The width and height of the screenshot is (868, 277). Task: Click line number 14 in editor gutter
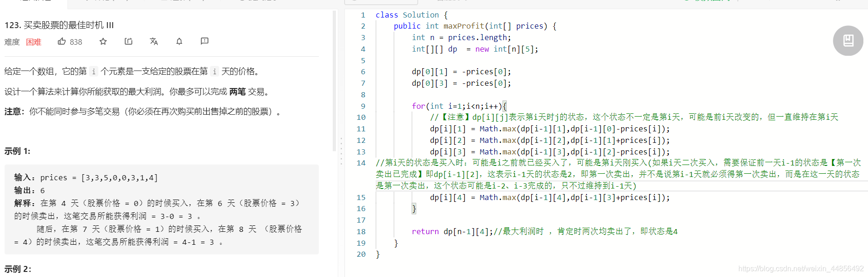coord(361,163)
